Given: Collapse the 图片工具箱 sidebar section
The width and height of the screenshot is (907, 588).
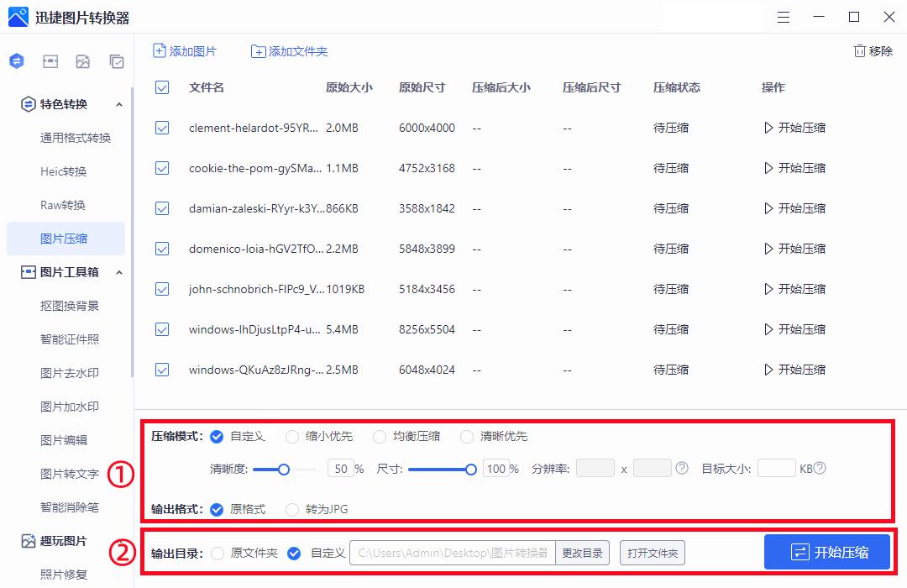Looking at the screenshot, I should [119, 272].
